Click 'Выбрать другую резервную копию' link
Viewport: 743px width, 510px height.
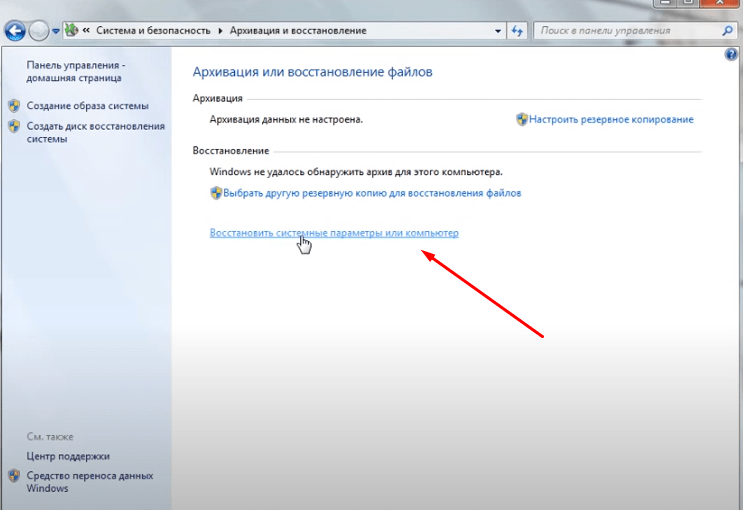(x=372, y=193)
